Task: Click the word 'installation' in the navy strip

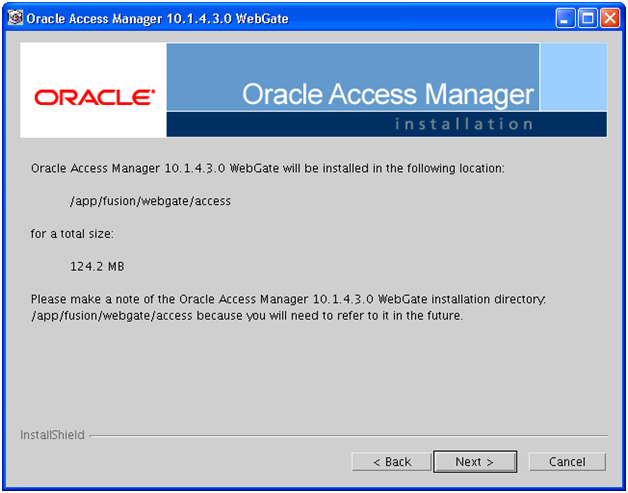Action: click(x=464, y=124)
